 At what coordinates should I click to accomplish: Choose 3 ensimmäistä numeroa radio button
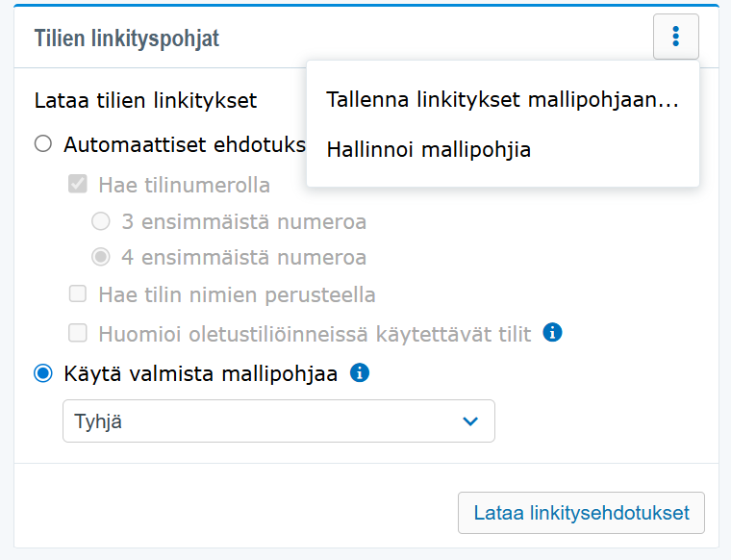[101, 222]
